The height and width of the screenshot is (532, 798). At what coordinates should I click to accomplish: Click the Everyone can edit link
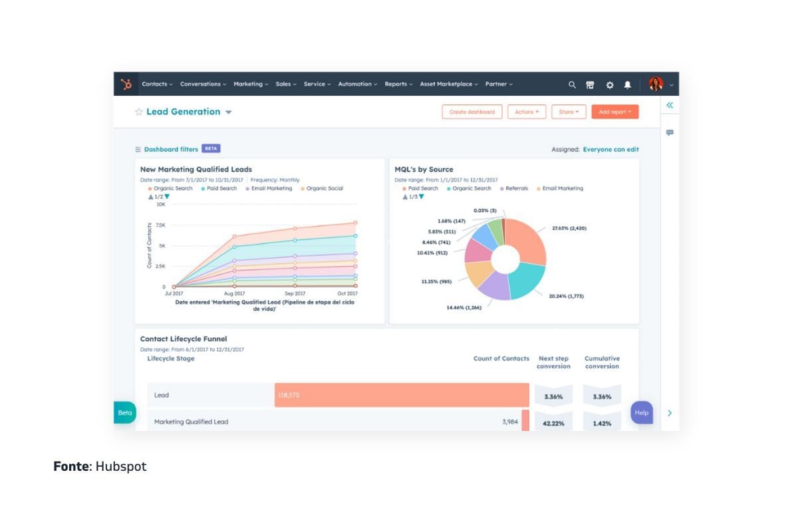coord(612,149)
